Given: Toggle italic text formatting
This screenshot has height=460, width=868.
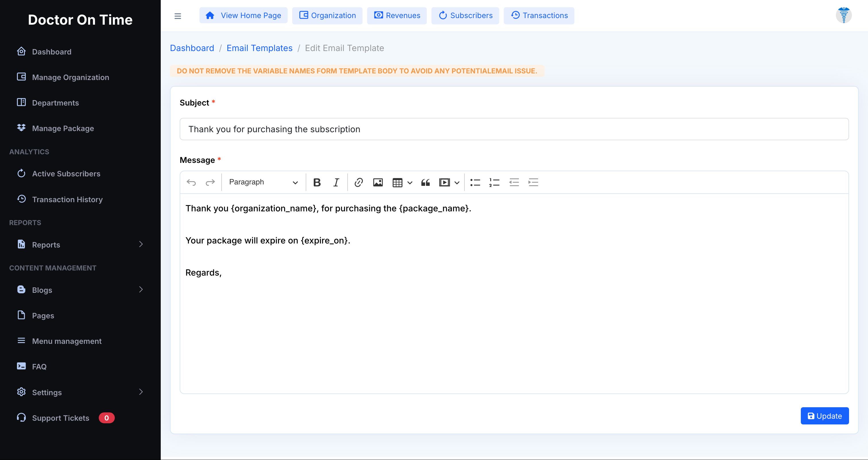Looking at the screenshot, I should pos(336,182).
